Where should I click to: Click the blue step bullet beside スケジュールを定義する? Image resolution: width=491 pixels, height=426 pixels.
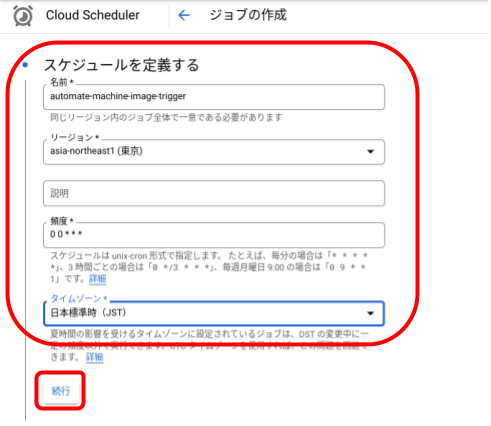(x=25, y=65)
